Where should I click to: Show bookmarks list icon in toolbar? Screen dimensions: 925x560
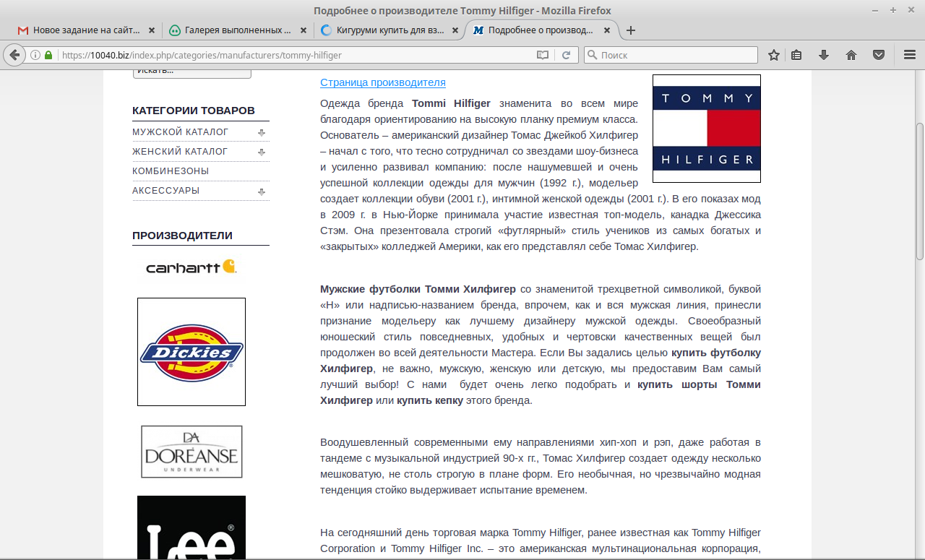[796, 55]
